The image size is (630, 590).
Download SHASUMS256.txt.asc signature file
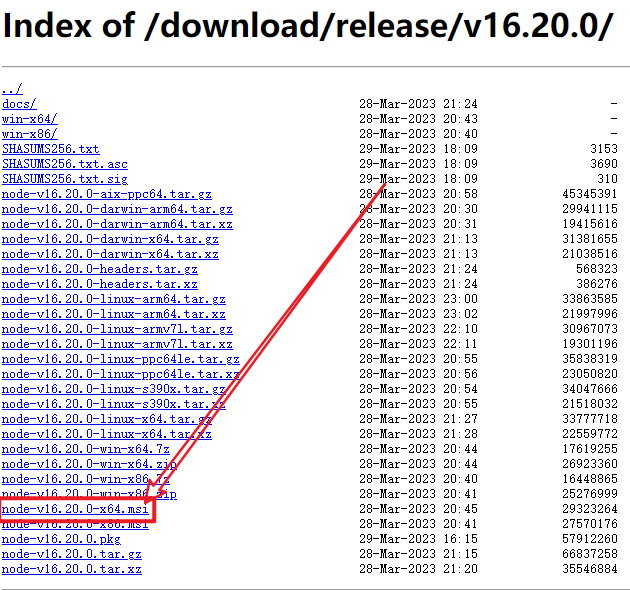pos(64,164)
